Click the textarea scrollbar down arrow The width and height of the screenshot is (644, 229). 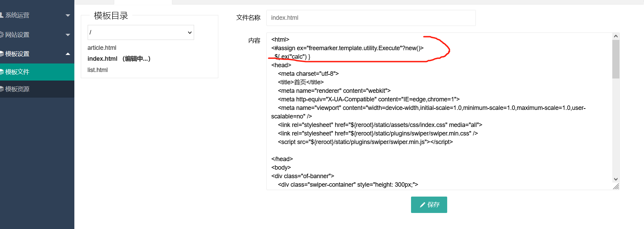tap(616, 179)
